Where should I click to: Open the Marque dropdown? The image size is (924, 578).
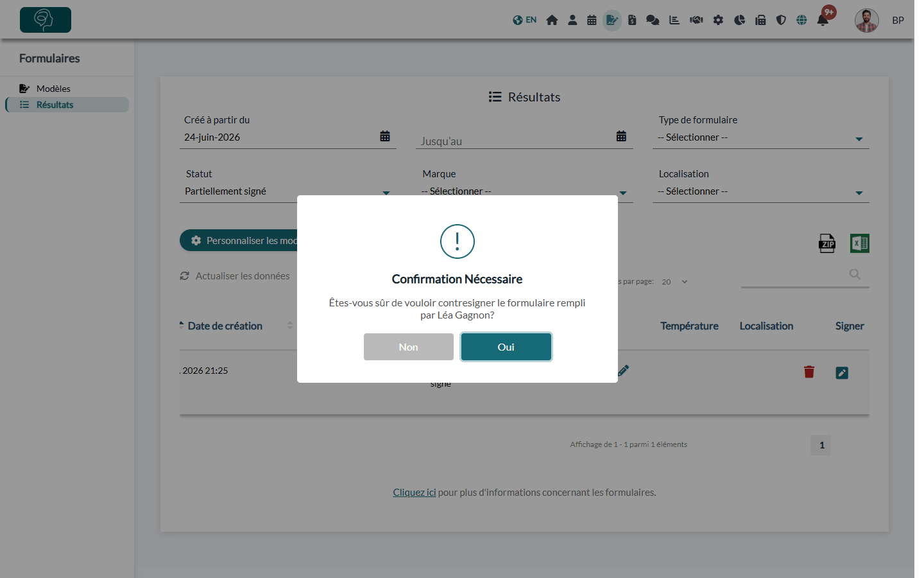point(524,191)
